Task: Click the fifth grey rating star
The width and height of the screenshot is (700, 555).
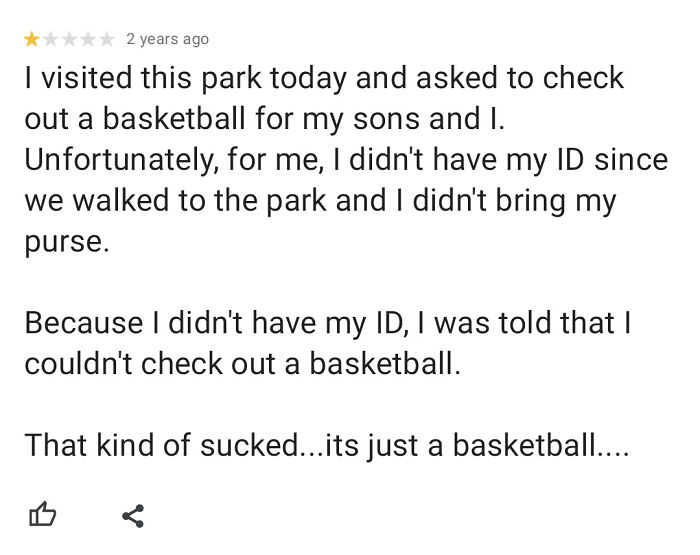Action: [x=107, y=39]
